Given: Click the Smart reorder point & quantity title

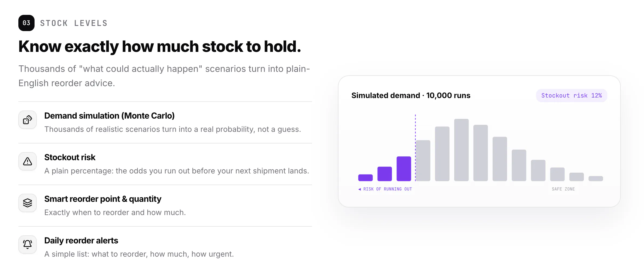Looking at the screenshot, I should [103, 199].
